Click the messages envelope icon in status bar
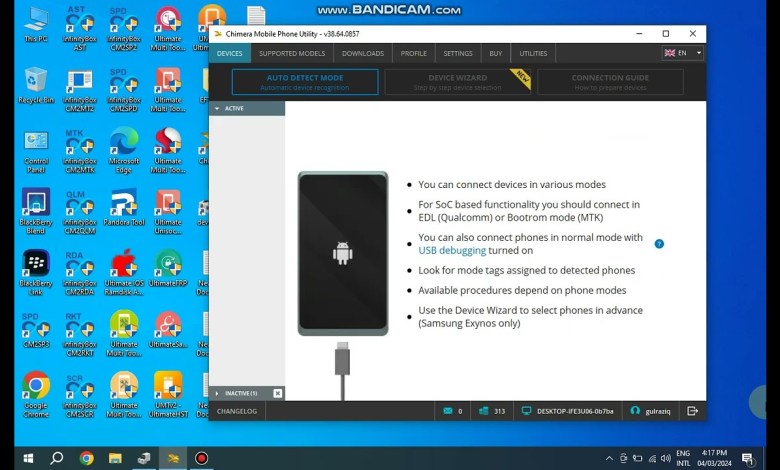This screenshot has width=780, height=470. point(447,411)
